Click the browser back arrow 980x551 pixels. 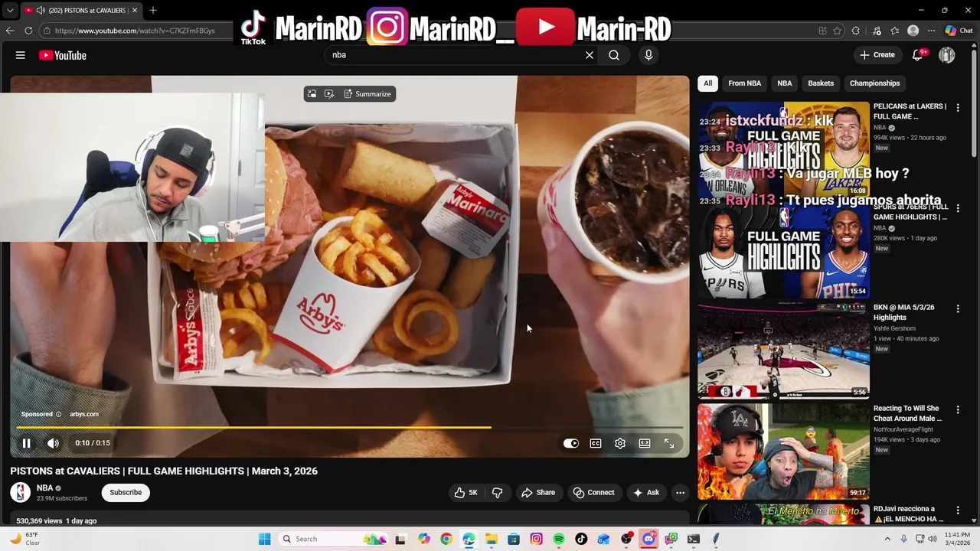click(x=10, y=31)
